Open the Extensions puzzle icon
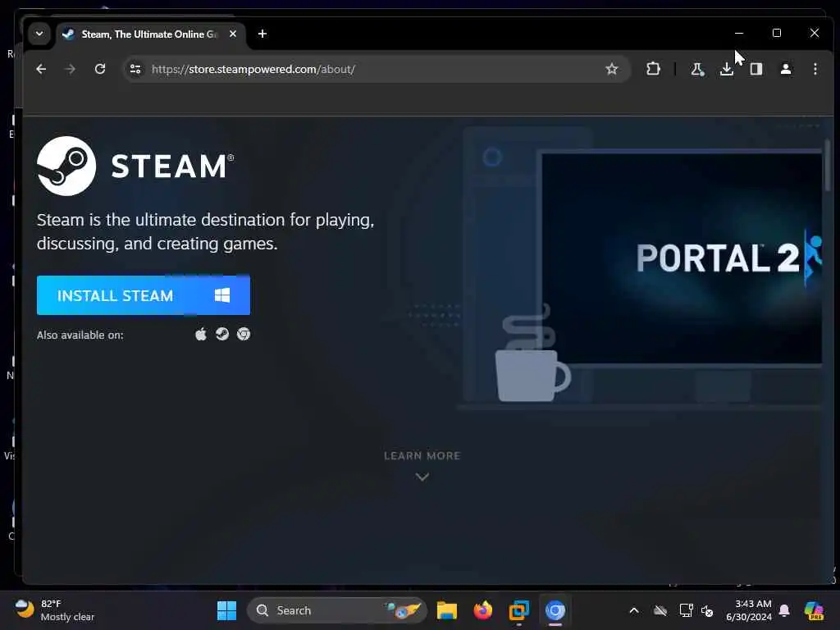Screen dimensions: 840x630 click(653, 69)
